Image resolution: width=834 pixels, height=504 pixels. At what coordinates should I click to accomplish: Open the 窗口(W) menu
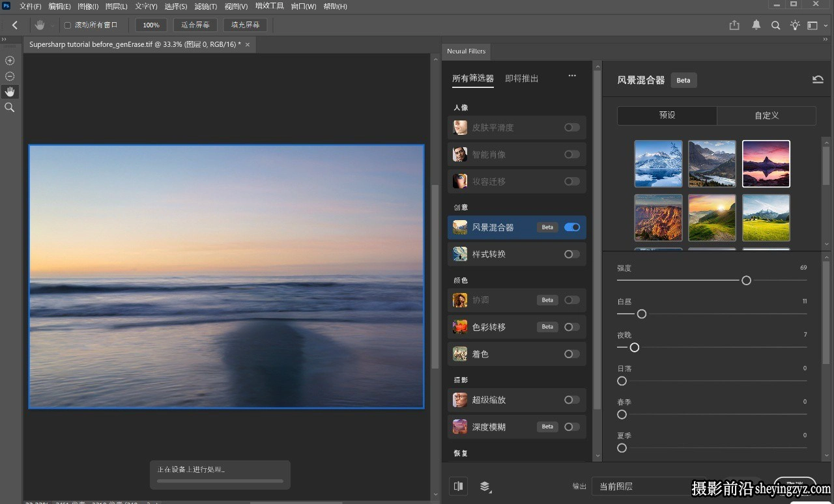click(x=304, y=7)
